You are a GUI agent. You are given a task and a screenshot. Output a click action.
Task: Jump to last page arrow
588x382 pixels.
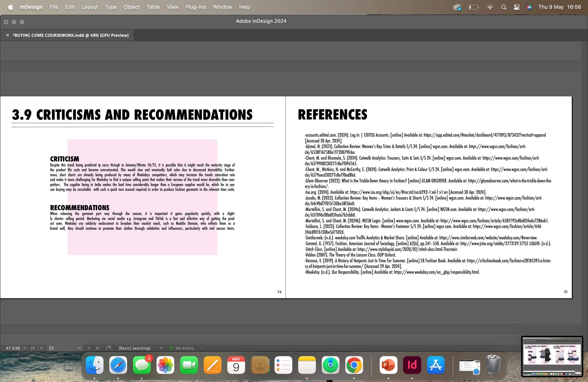[98, 348]
